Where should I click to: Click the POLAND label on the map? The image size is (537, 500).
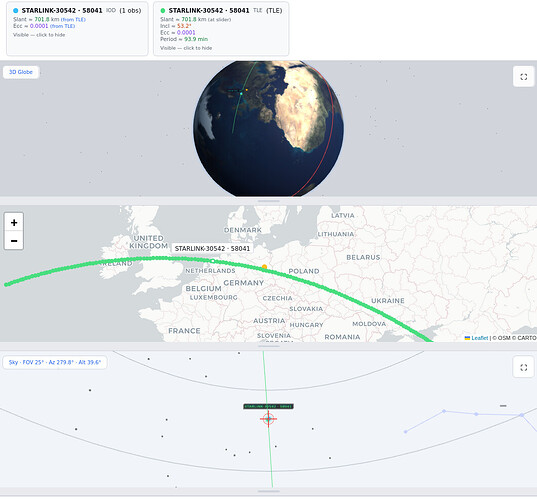(x=304, y=271)
